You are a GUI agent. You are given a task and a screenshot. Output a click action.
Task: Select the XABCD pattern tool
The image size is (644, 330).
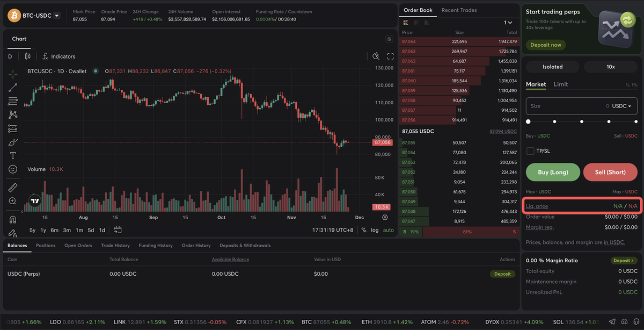click(13, 114)
